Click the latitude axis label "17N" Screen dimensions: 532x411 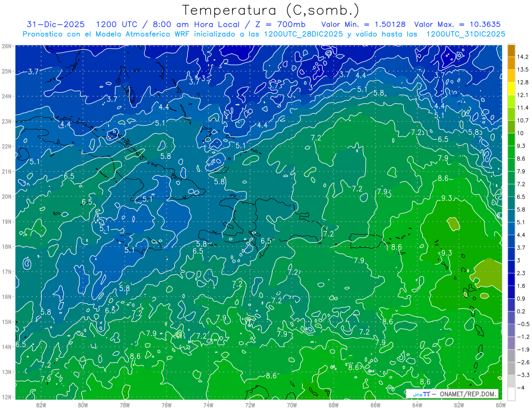7,271
